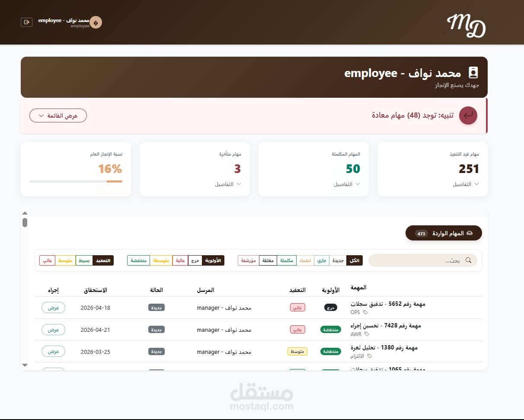The image size is (524, 420).
Task: Filter priority by حرج
Action: click(x=195, y=260)
